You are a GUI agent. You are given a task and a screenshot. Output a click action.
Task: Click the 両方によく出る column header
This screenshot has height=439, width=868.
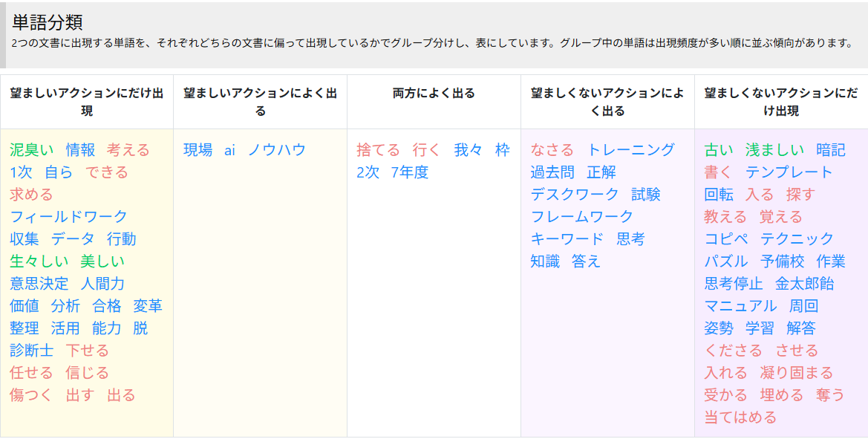434,94
